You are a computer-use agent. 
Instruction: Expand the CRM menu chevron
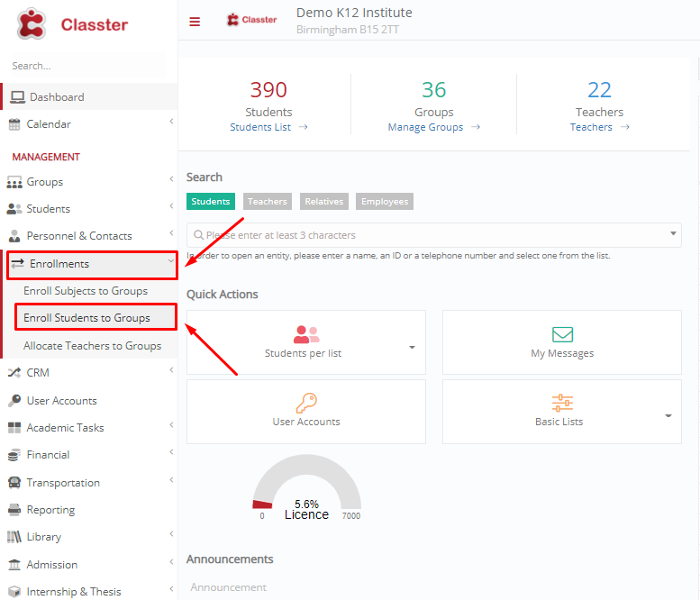click(171, 369)
